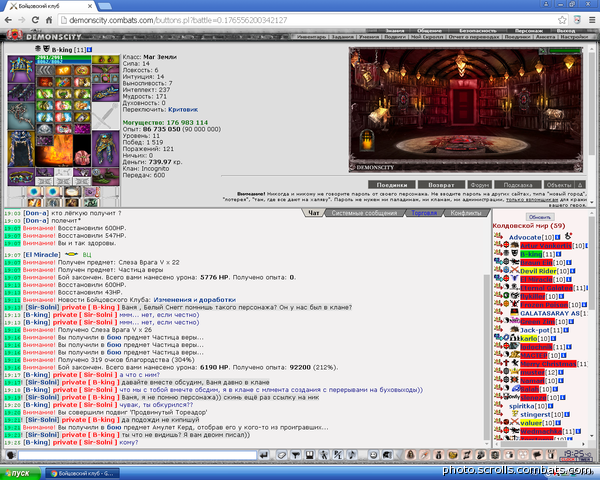Screen dimensions: 600x480
Task: Open the Изменения и доработки news link
Action: click(194, 300)
